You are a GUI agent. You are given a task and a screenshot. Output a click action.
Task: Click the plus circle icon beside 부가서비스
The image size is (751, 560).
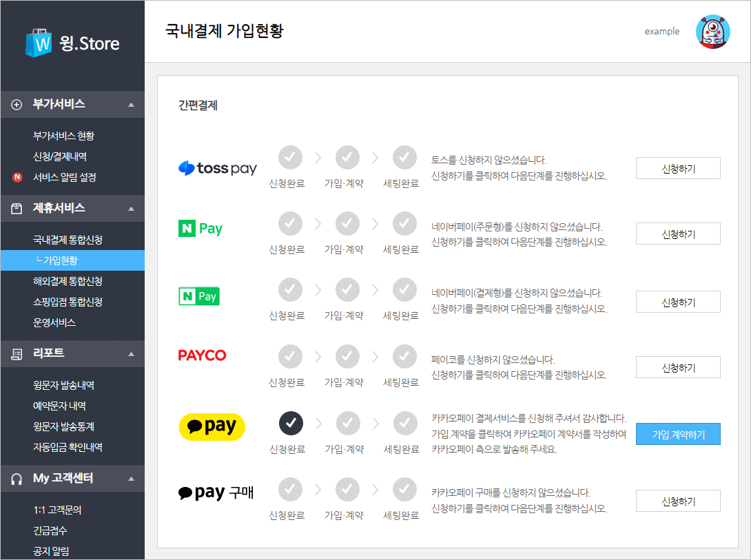tap(17, 105)
